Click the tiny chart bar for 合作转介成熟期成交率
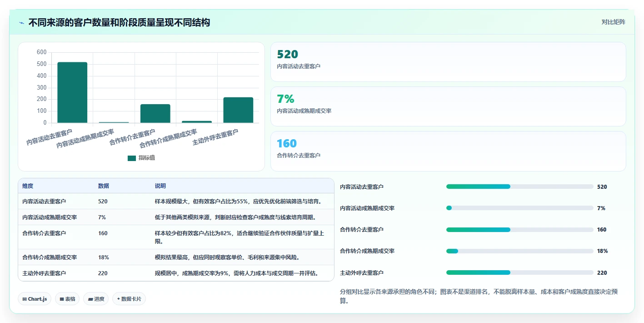The width and height of the screenshot is (644, 323). coord(197,122)
